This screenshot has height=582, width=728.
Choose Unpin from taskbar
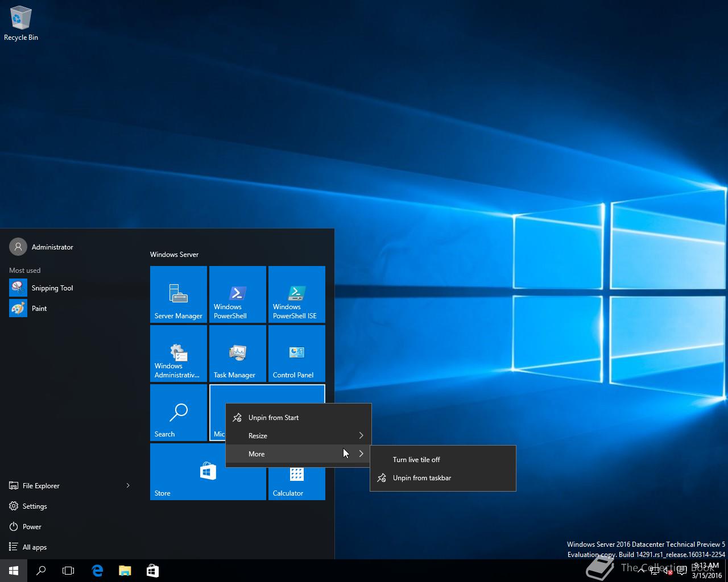(x=443, y=478)
